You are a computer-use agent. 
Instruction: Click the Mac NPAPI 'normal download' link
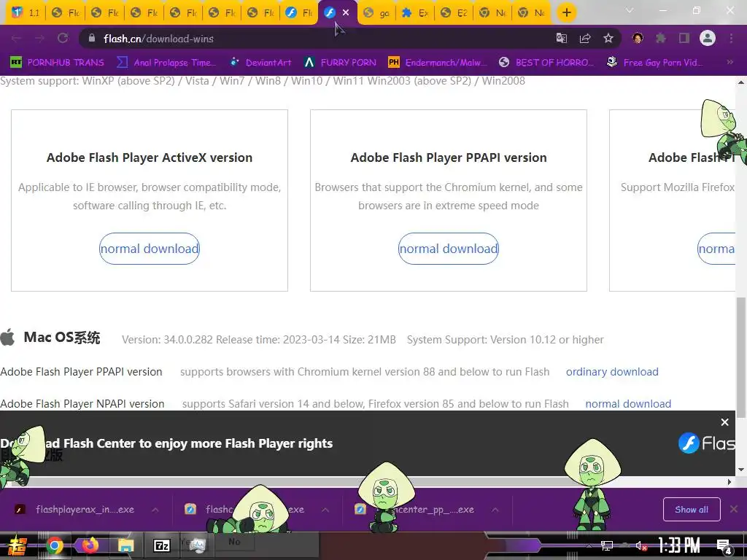pos(628,404)
